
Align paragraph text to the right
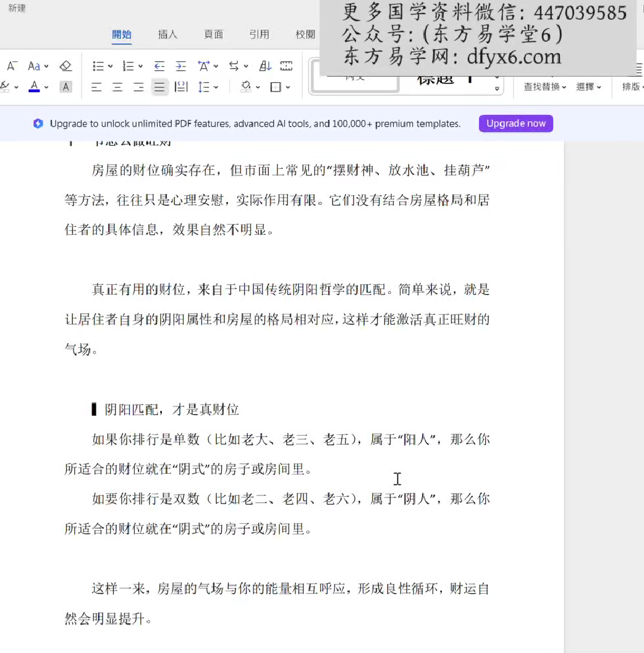[x=138, y=87]
